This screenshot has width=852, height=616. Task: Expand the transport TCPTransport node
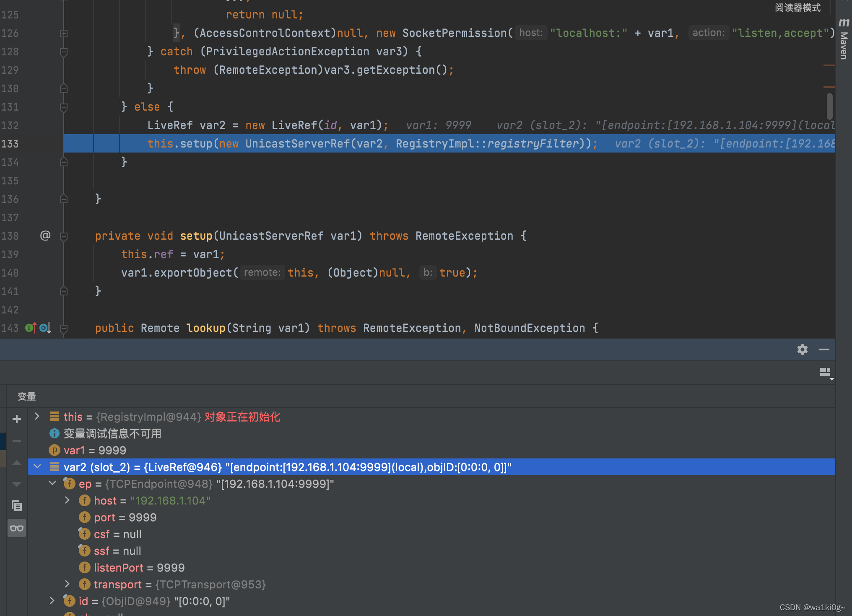tap(67, 584)
